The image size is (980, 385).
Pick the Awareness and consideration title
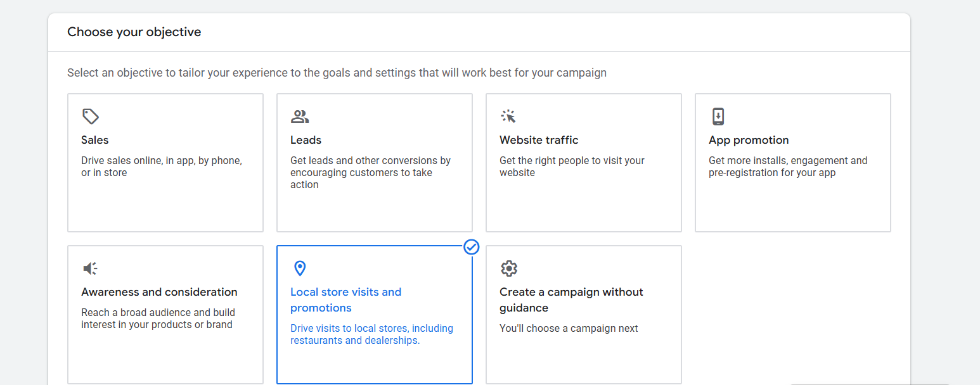(x=159, y=292)
